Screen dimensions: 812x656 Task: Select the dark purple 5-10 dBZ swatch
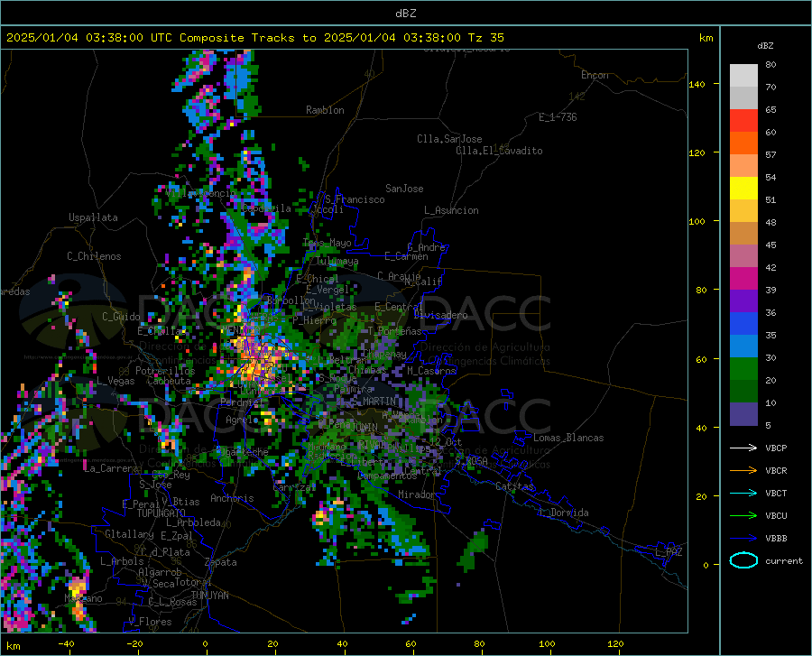[743, 414]
